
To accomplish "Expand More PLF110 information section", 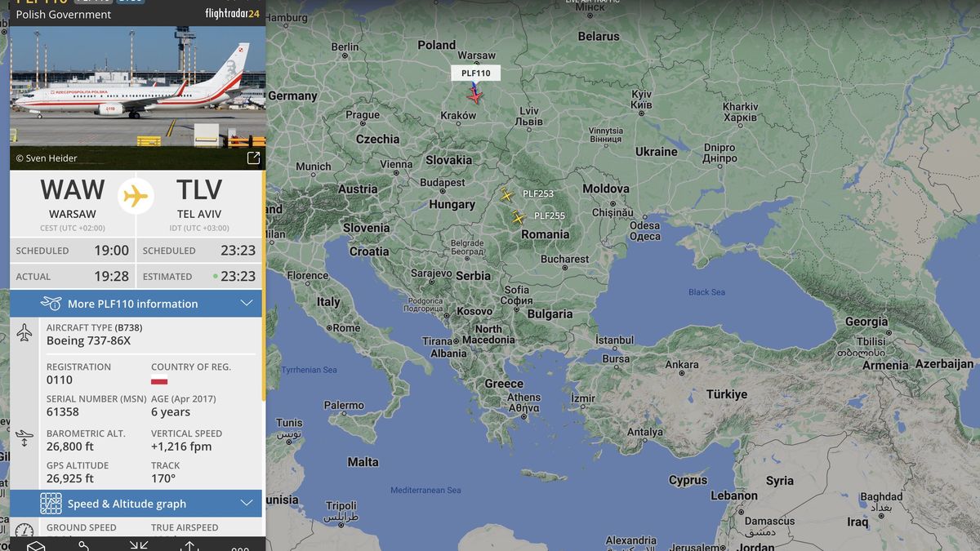I will [x=136, y=304].
